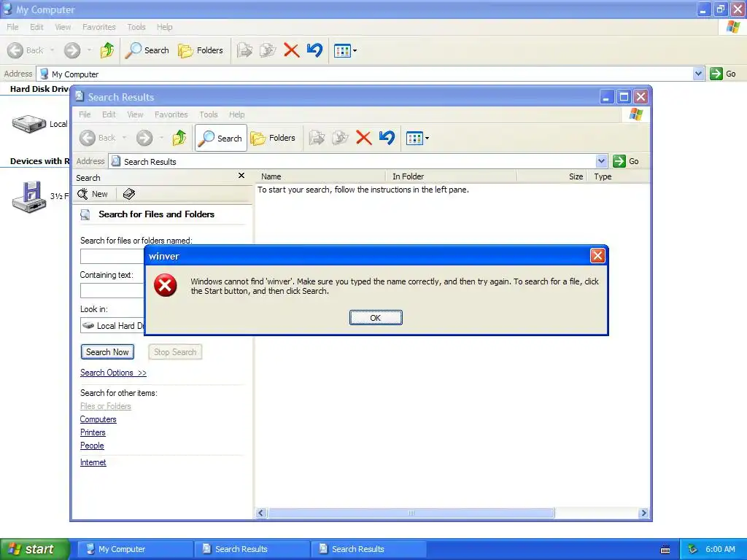Open Tools menu in My Computer window
747x560 pixels.
coord(136,27)
